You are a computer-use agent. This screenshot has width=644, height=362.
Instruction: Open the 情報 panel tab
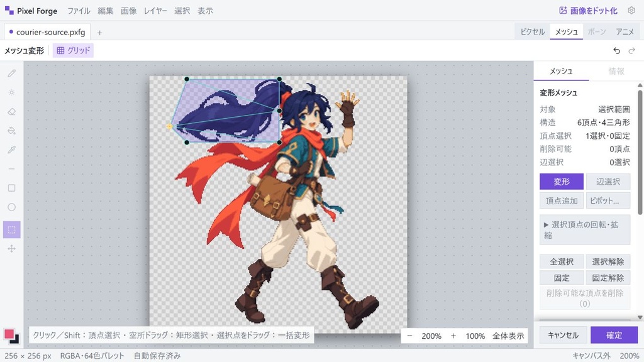616,71
